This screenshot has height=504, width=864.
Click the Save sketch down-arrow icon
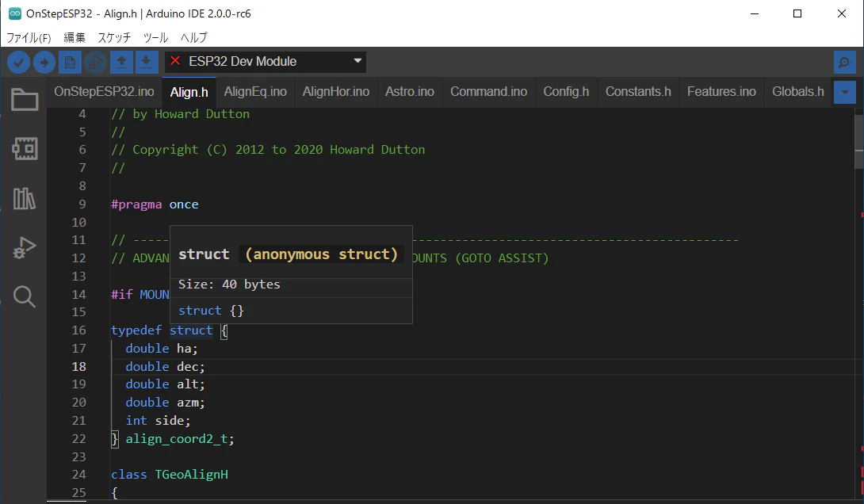point(146,63)
